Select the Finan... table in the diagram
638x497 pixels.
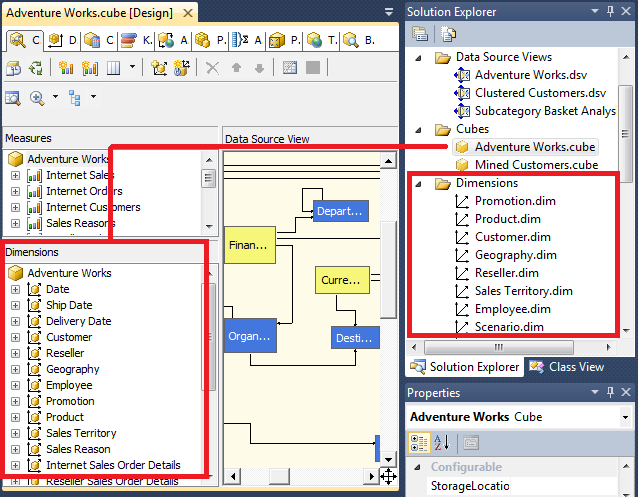(x=250, y=245)
